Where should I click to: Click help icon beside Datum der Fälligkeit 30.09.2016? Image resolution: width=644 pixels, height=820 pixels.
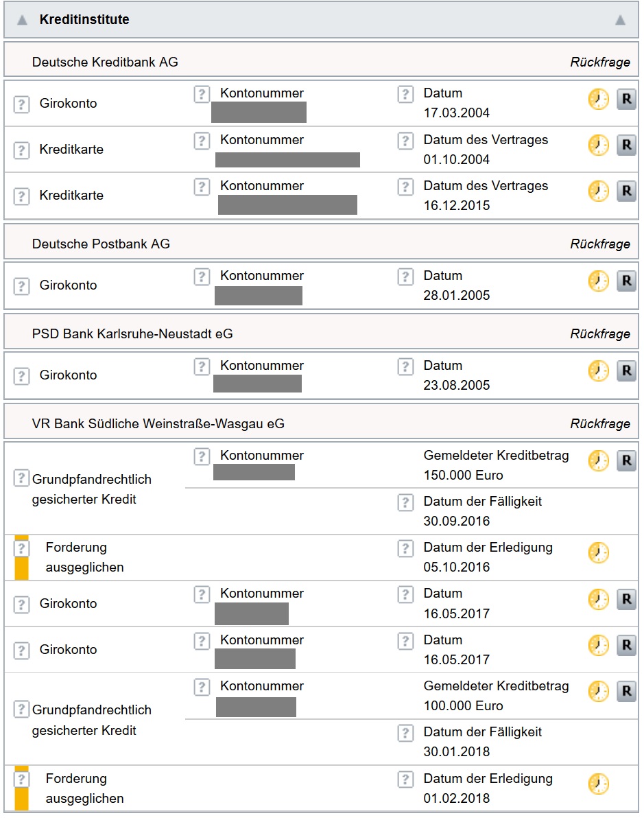coord(405,502)
